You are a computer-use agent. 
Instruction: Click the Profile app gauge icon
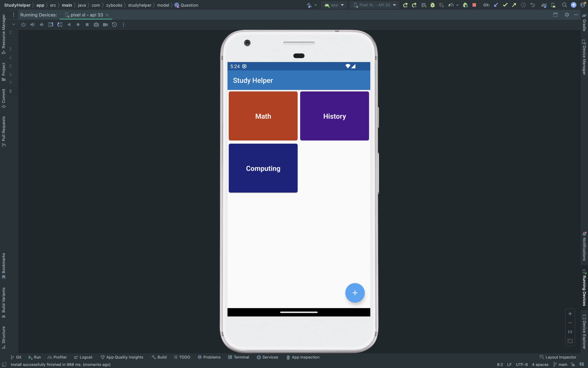click(451, 5)
